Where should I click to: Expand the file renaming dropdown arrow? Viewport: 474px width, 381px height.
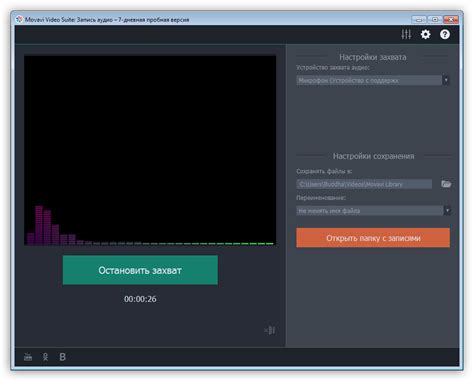[447, 211]
